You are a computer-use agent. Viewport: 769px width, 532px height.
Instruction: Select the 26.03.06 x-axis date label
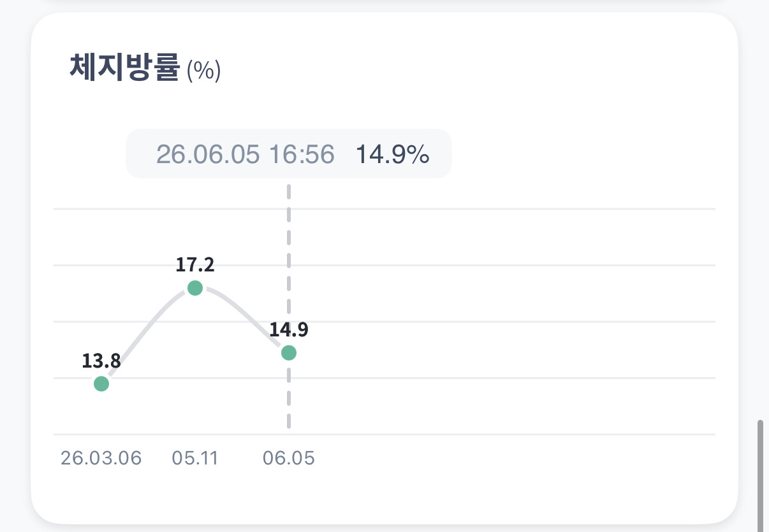coord(101,458)
